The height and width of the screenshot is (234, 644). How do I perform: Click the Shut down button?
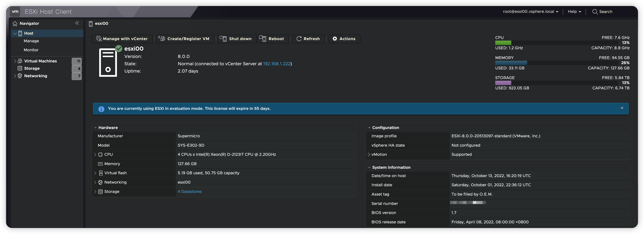pyautogui.click(x=237, y=39)
